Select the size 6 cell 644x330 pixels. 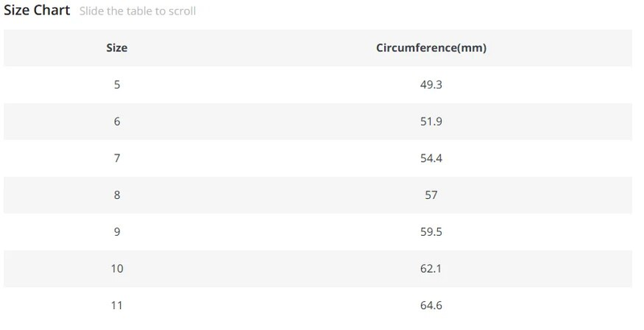pyautogui.click(x=117, y=122)
